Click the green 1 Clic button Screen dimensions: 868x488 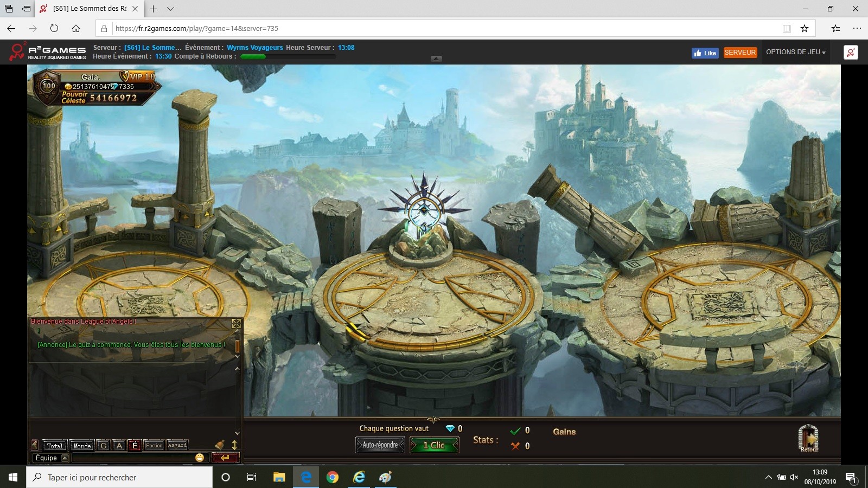click(x=434, y=445)
